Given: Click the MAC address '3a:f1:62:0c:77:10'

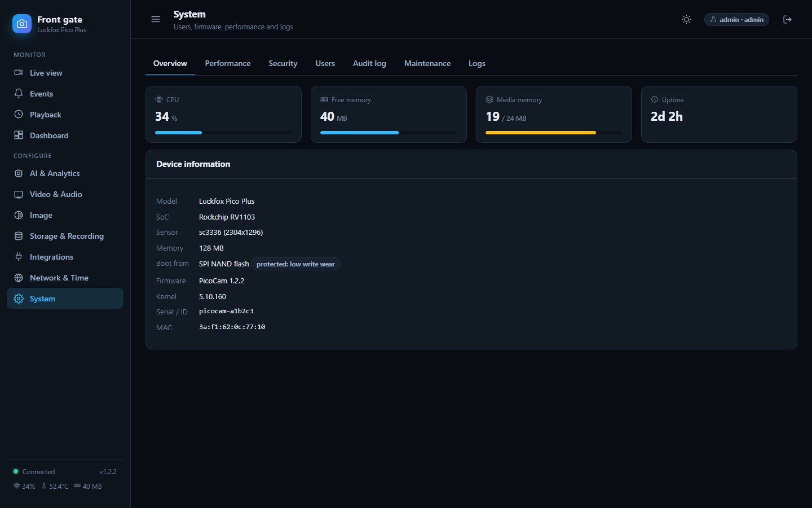Looking at the screenshot, I should coord(232,327).
